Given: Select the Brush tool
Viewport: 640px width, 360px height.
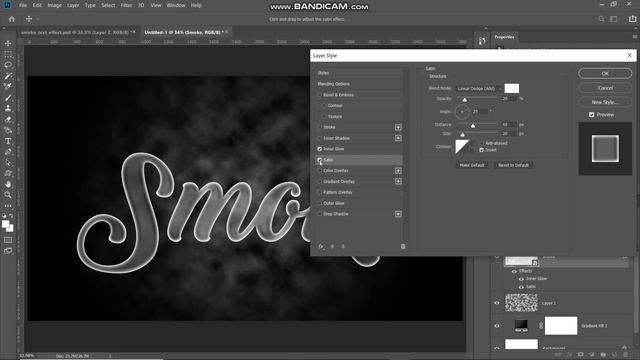Looking at the screenshot, I should tap(8, 98).
